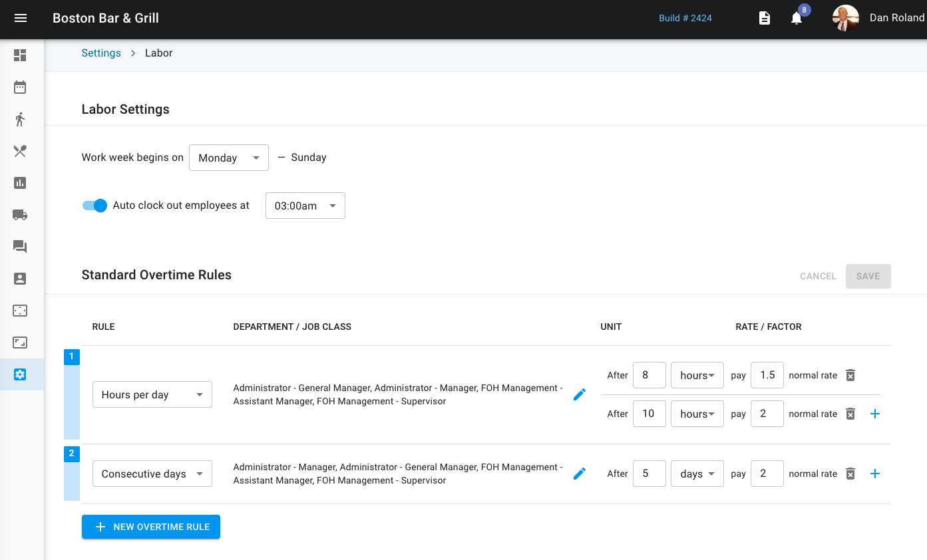Edit job classes for Hours per day rule

(x=580, y=394)
